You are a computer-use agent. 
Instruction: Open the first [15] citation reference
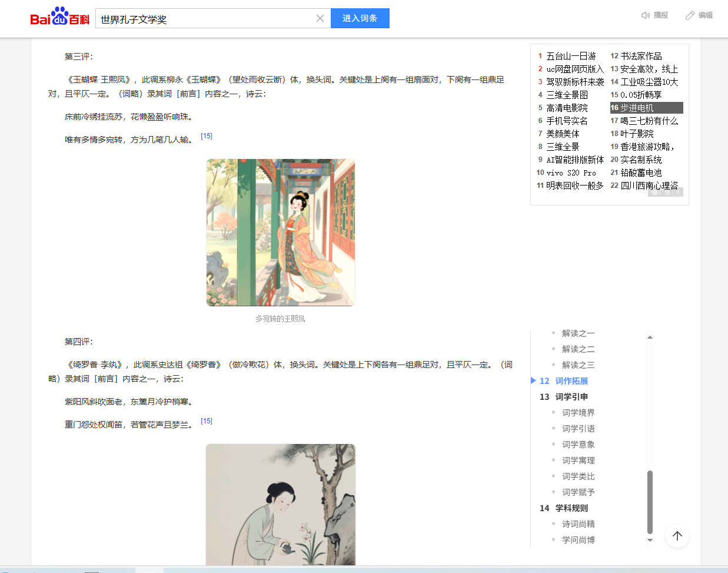click(207, 136)
